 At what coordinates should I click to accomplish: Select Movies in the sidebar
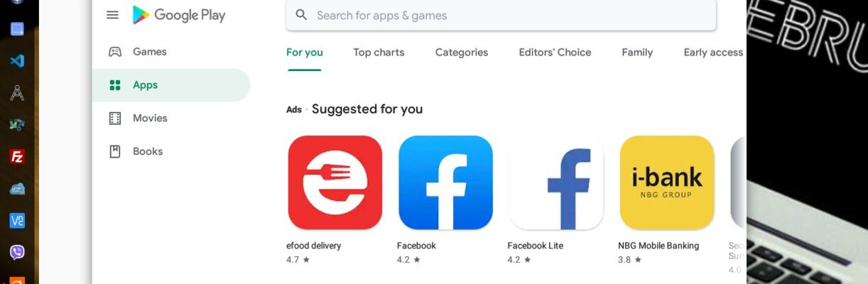click(150, 118)
